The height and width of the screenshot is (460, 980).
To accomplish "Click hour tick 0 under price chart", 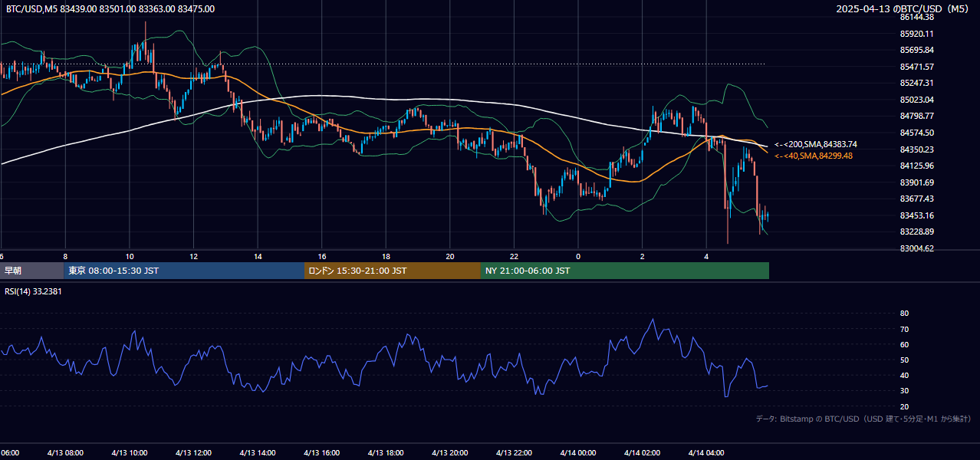I will pyautogui.click(x=578, y=256).
